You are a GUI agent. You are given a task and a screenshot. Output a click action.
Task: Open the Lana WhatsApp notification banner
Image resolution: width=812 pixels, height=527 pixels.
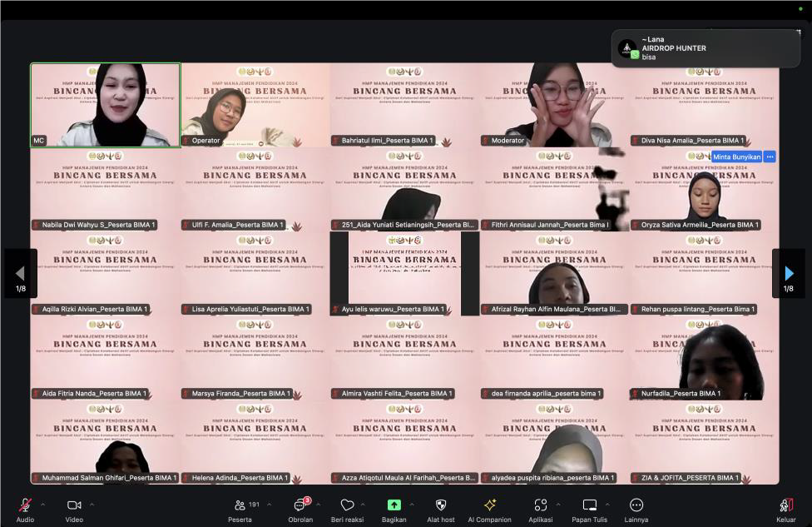706,48
